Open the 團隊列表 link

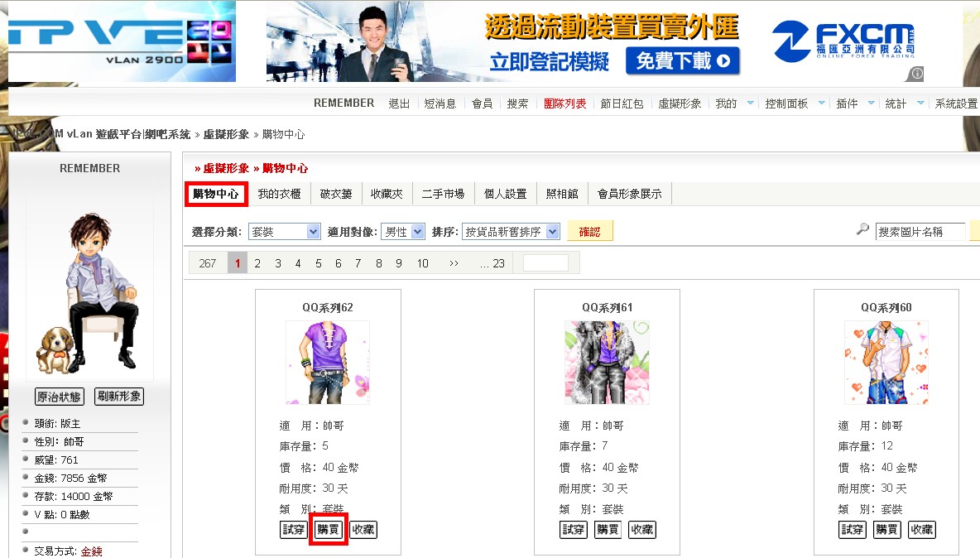[x=565, y=103]
